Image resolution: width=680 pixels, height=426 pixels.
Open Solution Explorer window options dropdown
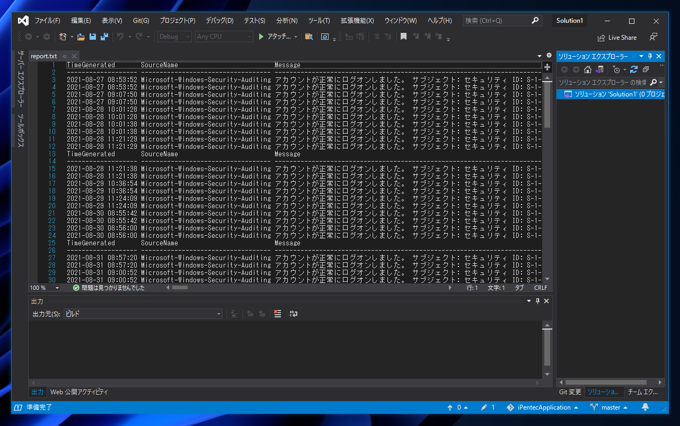[641, 56]
